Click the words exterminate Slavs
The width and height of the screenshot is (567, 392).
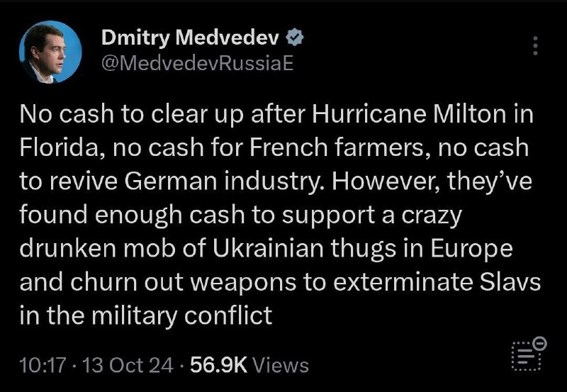(x=437, y=282)
